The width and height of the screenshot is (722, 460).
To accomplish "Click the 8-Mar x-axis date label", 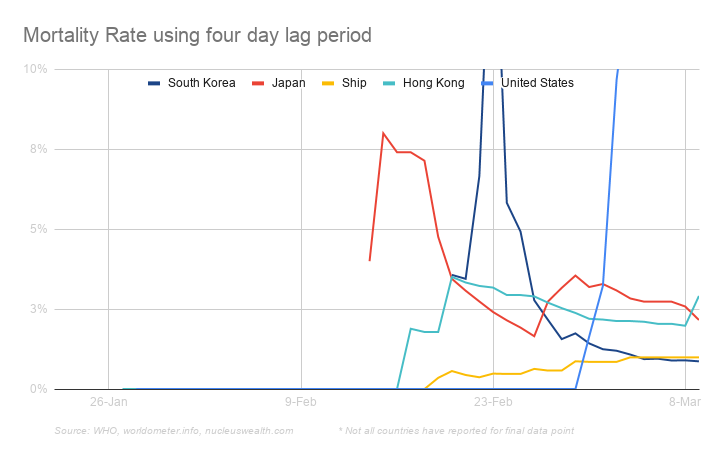I will (685, 402).
